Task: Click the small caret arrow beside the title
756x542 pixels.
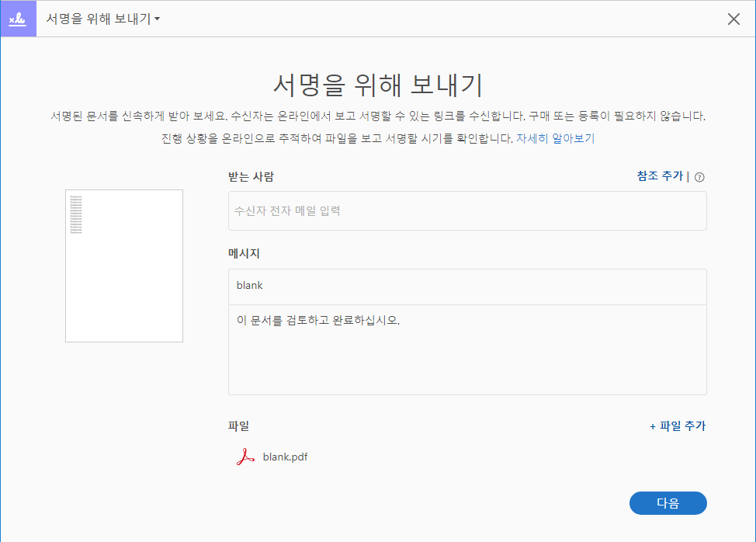Action: 158,19
